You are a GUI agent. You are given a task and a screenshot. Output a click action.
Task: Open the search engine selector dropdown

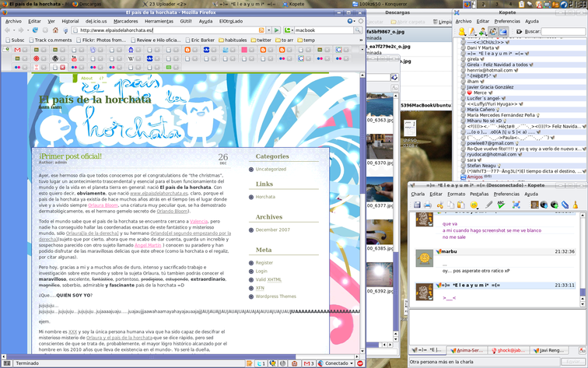(289, 30)
